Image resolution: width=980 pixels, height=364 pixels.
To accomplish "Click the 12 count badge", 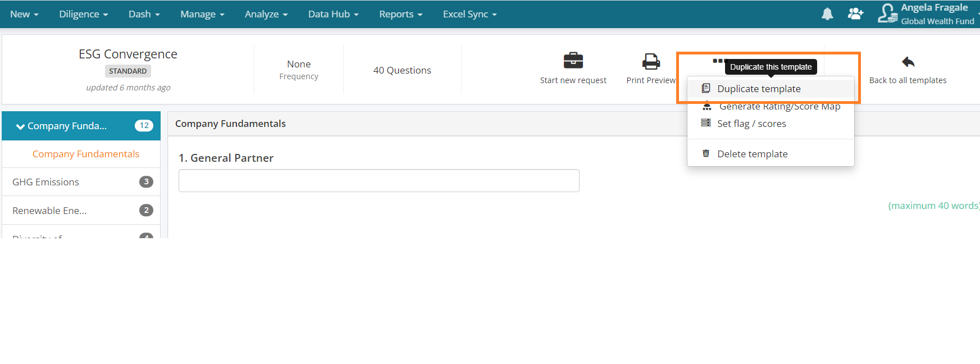I will 144,126.
